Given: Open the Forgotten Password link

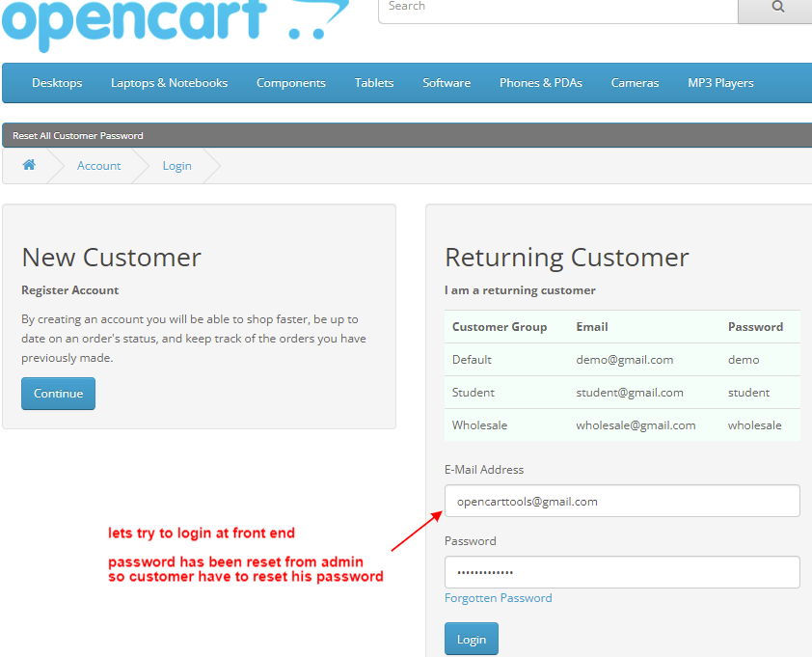Looking at the screenshot, I should 499,598.
